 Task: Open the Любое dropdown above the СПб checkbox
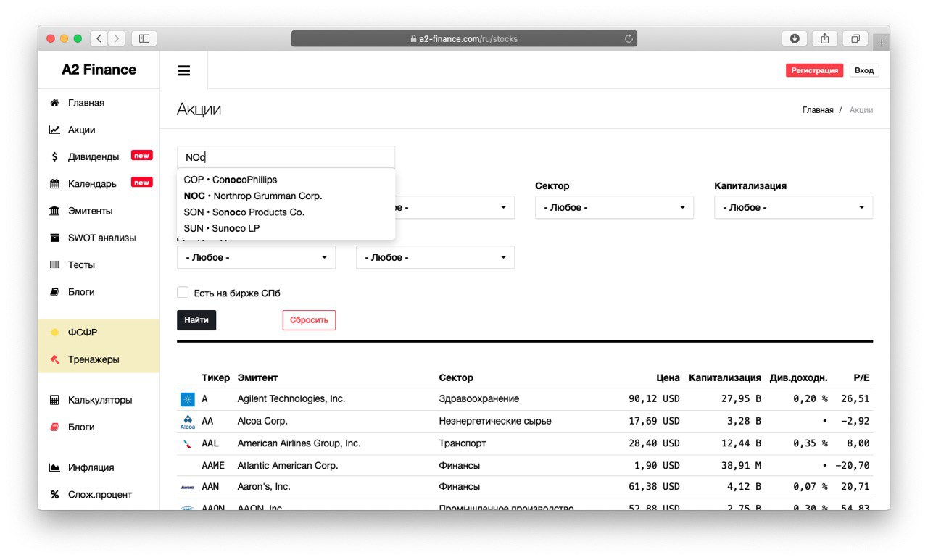[x=256, y=257]
